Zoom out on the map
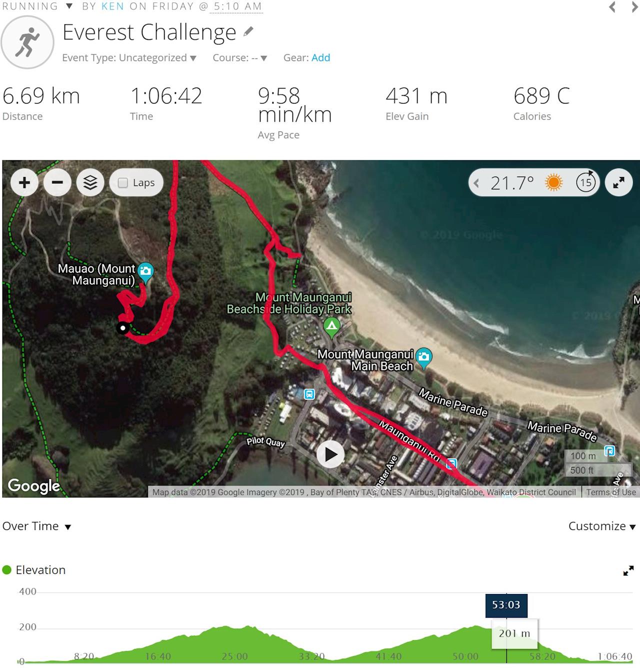The image size is (640, 672). coord(57,182)
